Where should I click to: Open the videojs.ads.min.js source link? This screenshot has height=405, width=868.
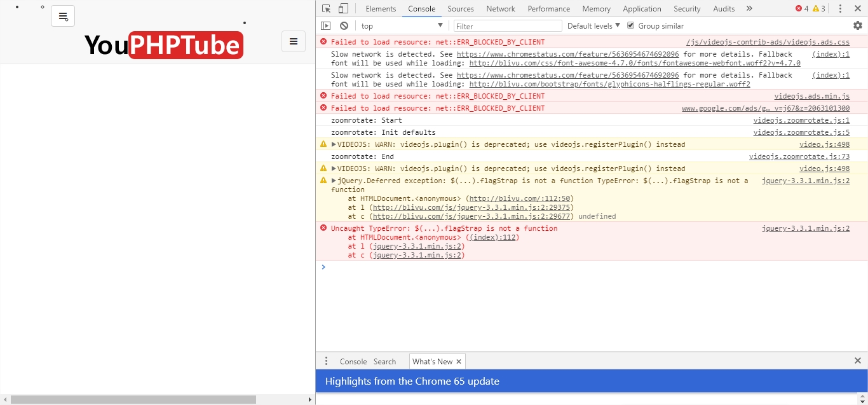pos(811,96)
